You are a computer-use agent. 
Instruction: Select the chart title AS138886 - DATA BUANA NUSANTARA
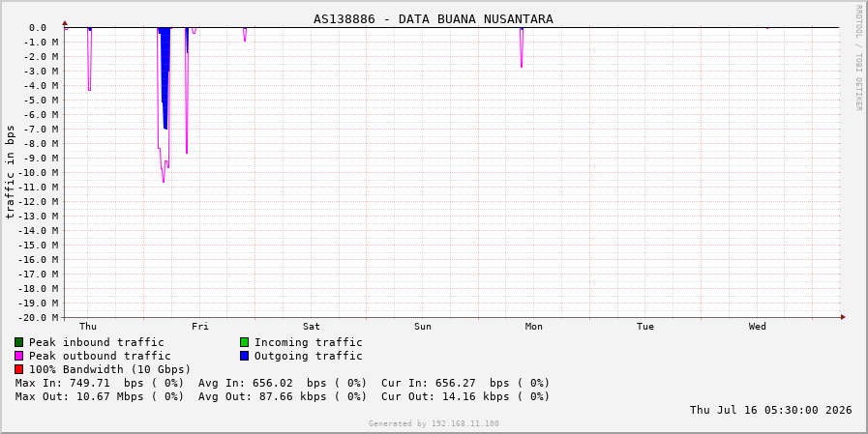point(434,19)
